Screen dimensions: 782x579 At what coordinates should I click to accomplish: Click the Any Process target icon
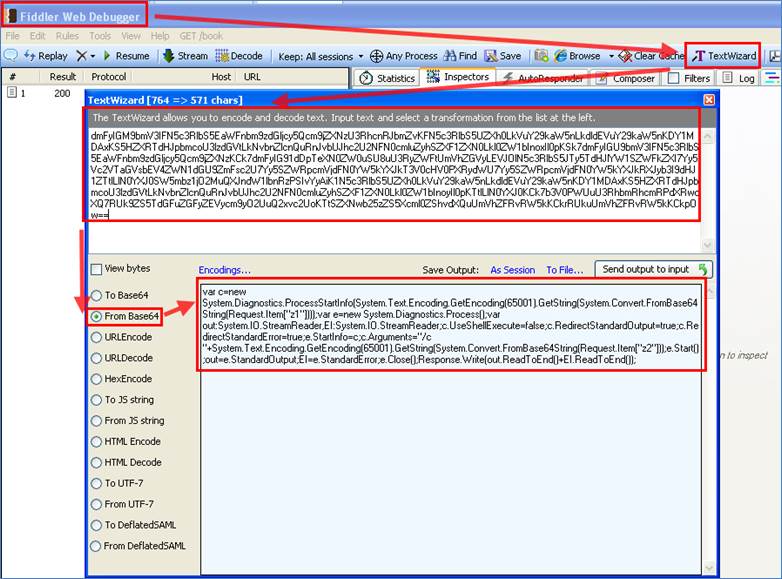pyautogui.click(x=376, y=56)
